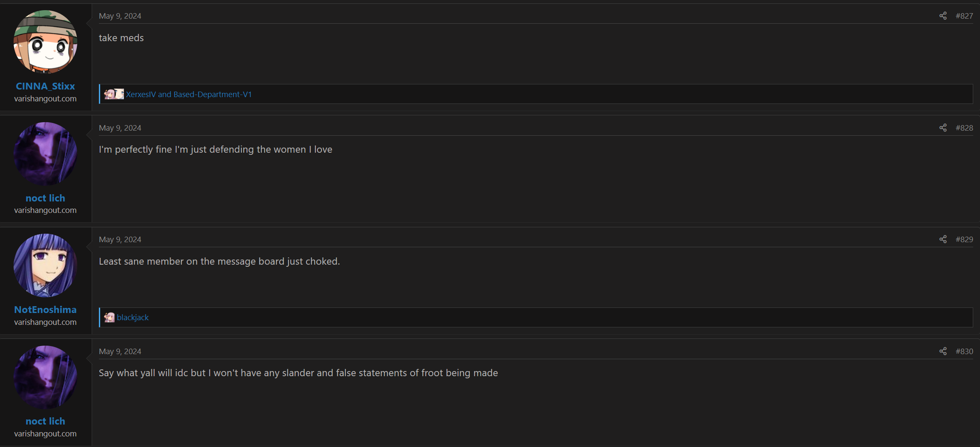Open CINNA_Stixx avatar image
This screenshot has height=447, width=980.
(45, 42)
